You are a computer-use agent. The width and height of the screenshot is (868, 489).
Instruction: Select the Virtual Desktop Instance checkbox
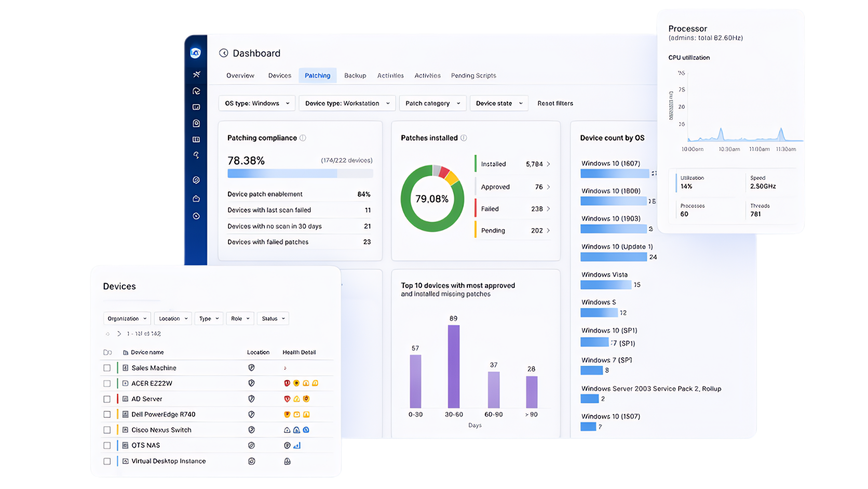click(107, 461)
